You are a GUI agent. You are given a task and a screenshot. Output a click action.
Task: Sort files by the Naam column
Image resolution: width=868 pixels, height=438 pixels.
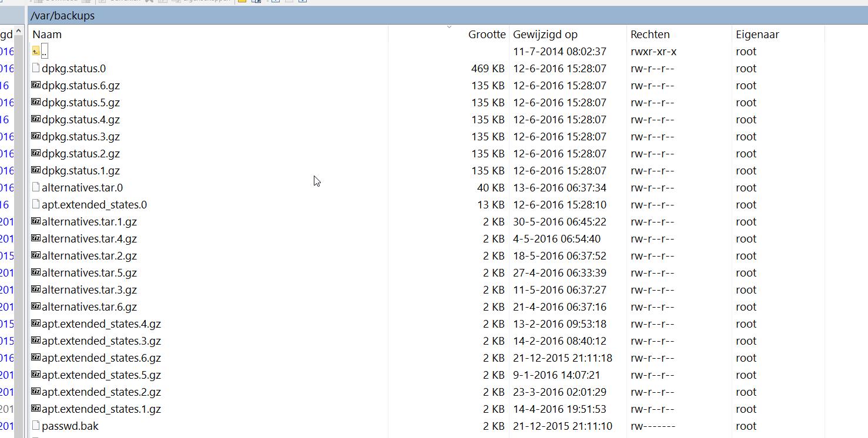(x=209, y=34)
